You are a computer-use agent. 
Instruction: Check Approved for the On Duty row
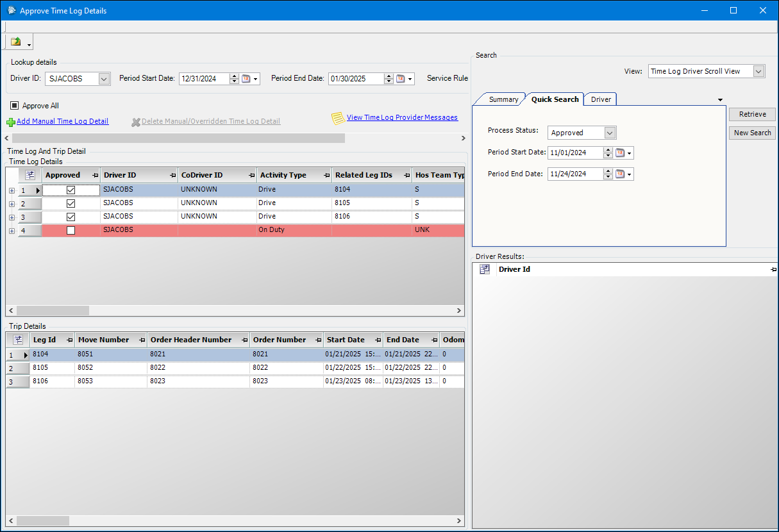tap(71, 230)
